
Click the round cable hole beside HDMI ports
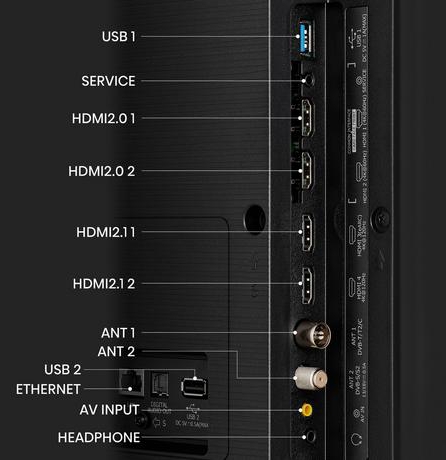coord(255,219)
